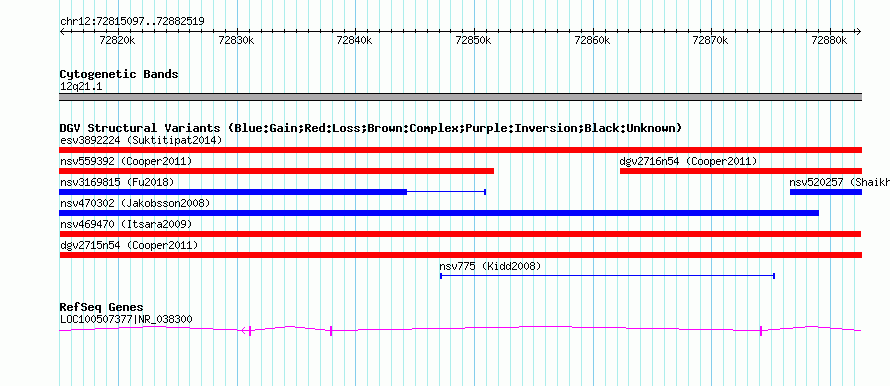The height and width of the screenshot is (386, 890).
Task: Click the 72850k scale tick label
Action: 473,40
